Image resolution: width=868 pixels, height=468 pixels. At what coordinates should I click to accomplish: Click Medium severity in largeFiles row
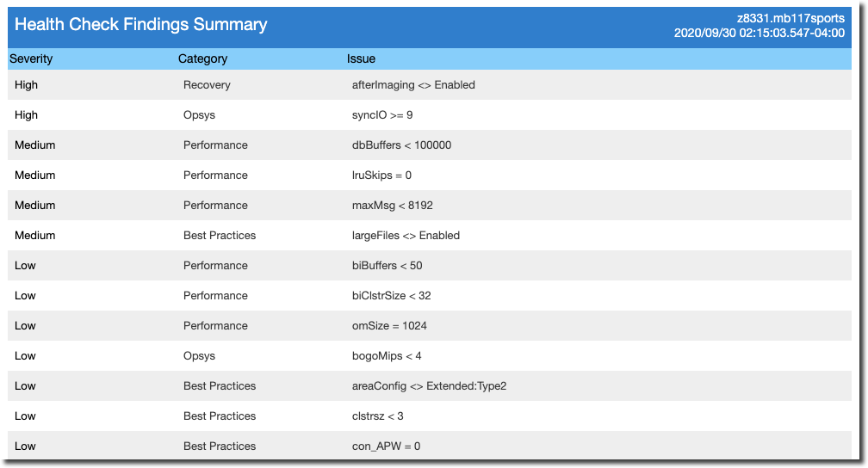point(34,235)
